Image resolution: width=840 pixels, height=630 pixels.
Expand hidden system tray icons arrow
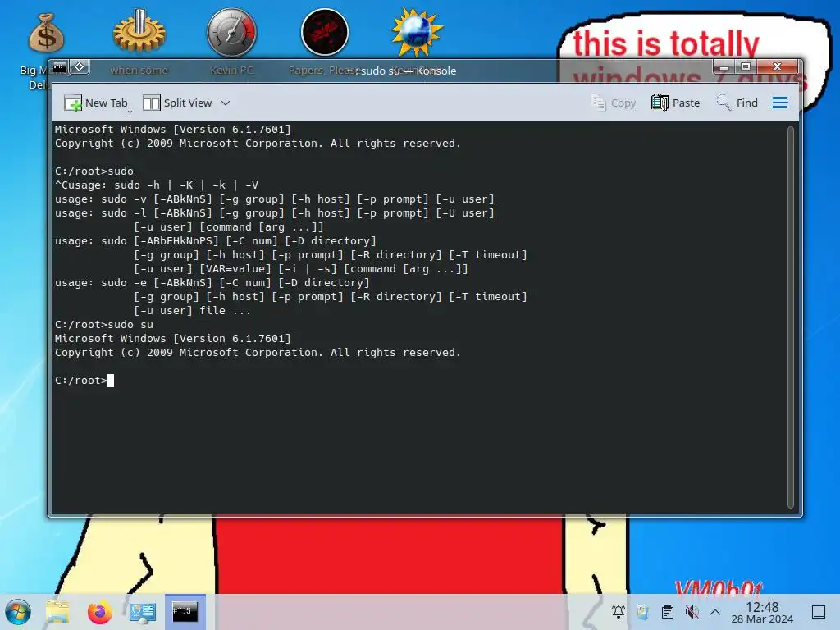(715, 612)
